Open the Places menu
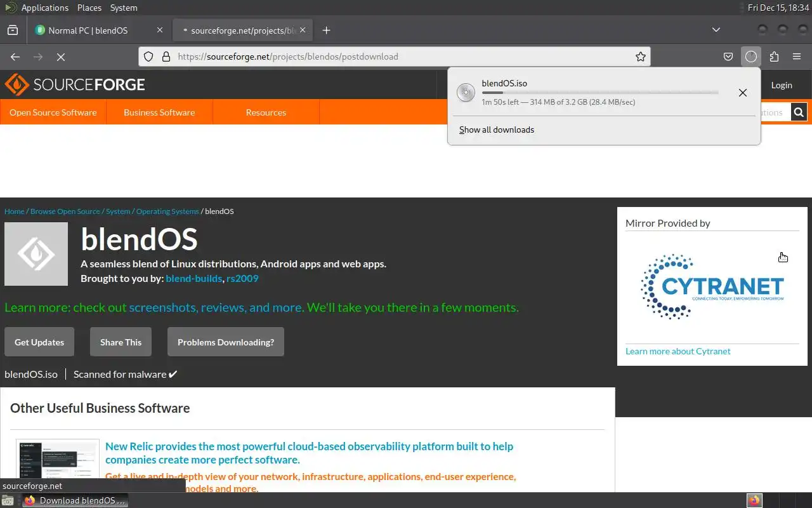The height and width of the screenshot is (508, 812). [89, 8]
